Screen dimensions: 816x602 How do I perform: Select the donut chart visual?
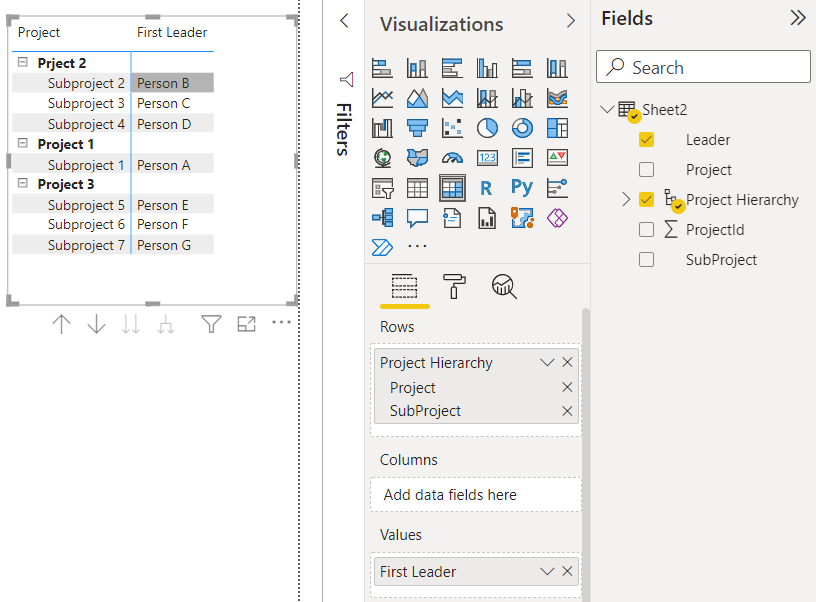coord(522,128)
